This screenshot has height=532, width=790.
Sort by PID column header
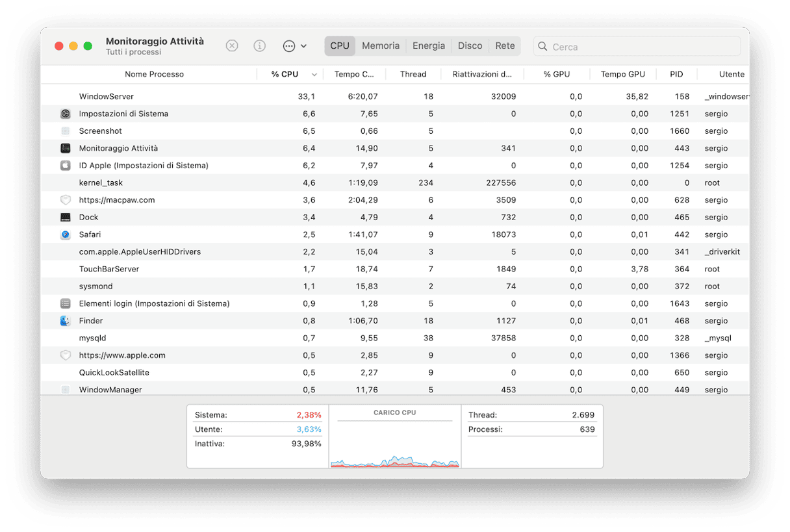[676, 74]
